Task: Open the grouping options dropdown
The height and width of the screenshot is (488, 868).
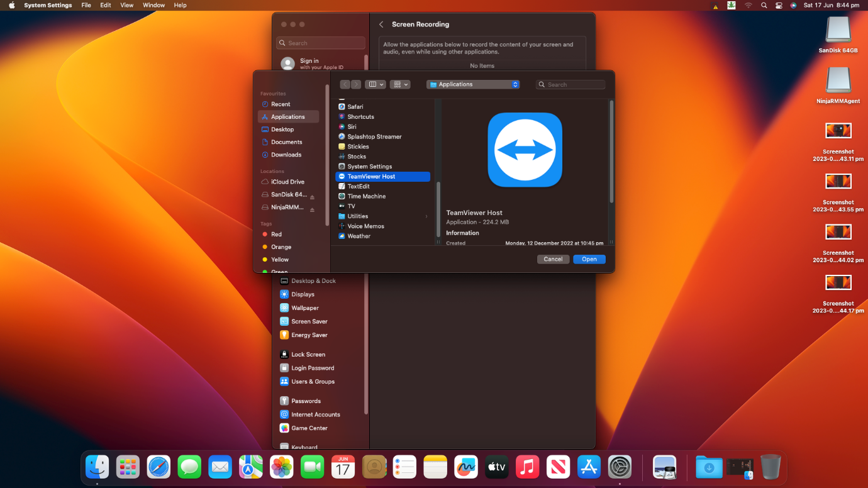Action: (400, 84)
